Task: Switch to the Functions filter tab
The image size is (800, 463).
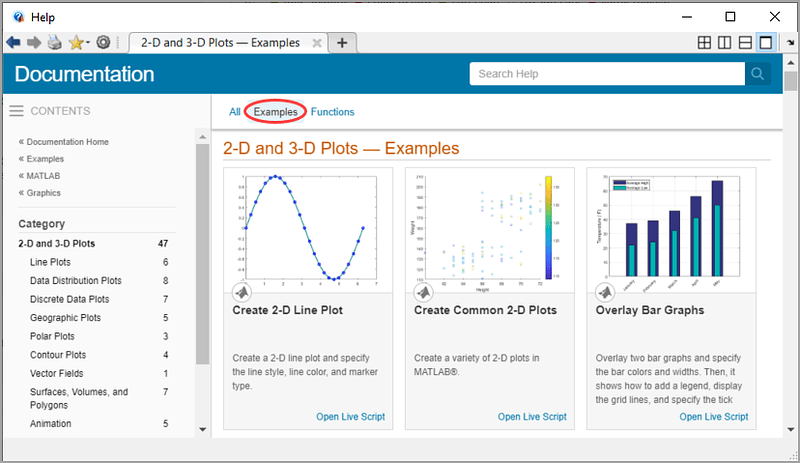Action: pyautogui.click(x=332, y=112)
